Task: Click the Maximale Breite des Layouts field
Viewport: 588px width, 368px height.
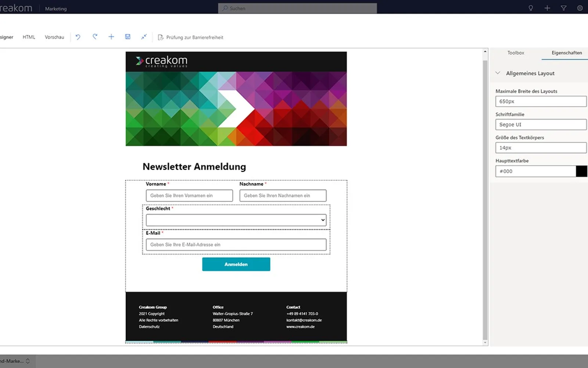Action: [541, 101]
